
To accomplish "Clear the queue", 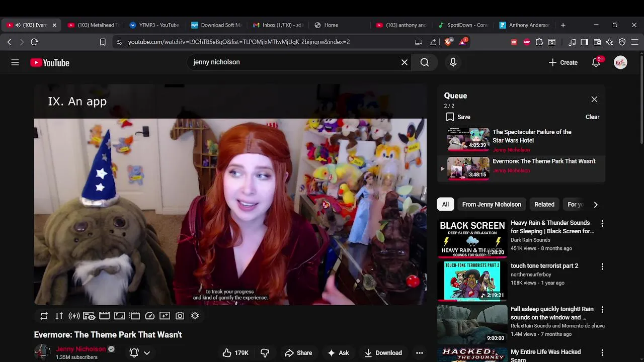I will point(592,117).
